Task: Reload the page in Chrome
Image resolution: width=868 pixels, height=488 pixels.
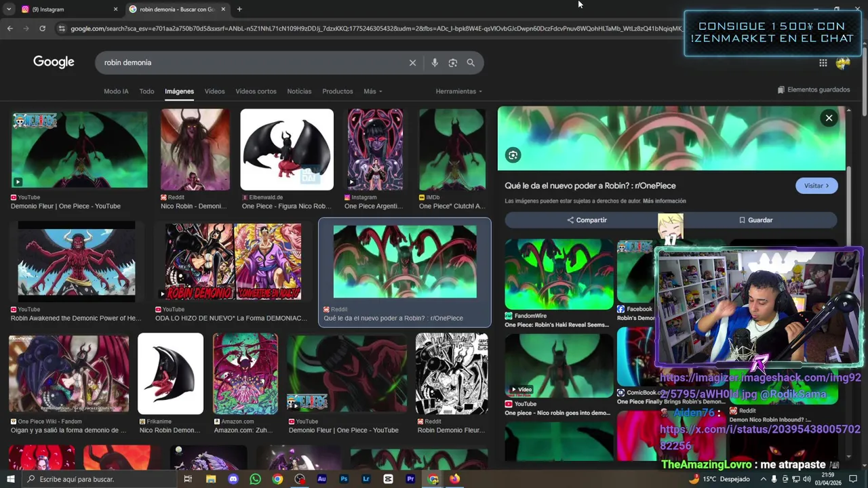Action: coord(42,28)
